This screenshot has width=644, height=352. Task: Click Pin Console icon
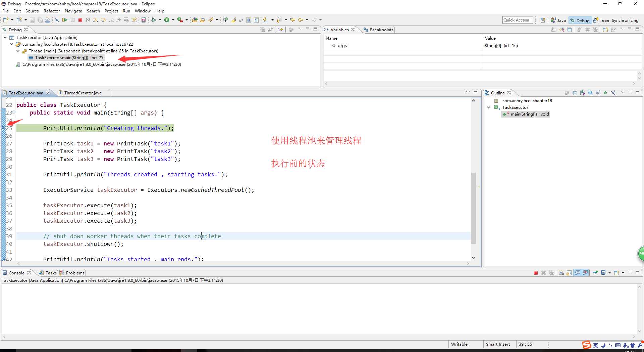[595, 273]
